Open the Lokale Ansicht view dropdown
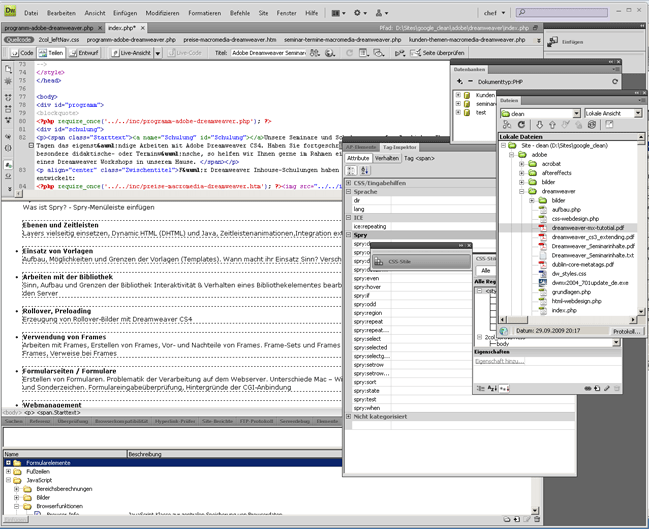Image resolution: width=649 pixels, height=529 pixels. pos(613,113)
